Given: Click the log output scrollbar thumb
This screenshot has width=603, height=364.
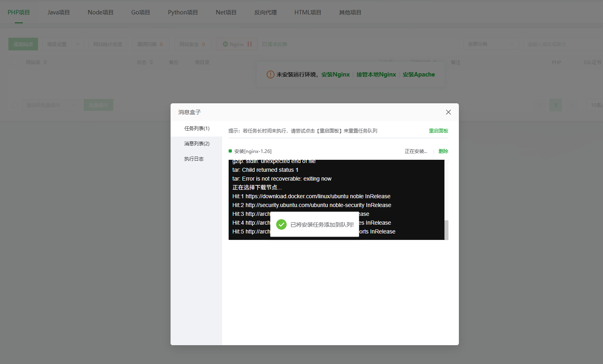Looking at the screenshot, I should click(x=446, y=230).
